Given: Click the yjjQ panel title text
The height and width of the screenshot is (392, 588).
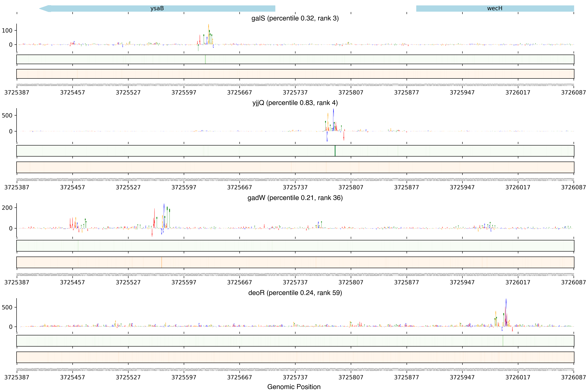Looking at the screenshot, I should click(x=295, y=103).
